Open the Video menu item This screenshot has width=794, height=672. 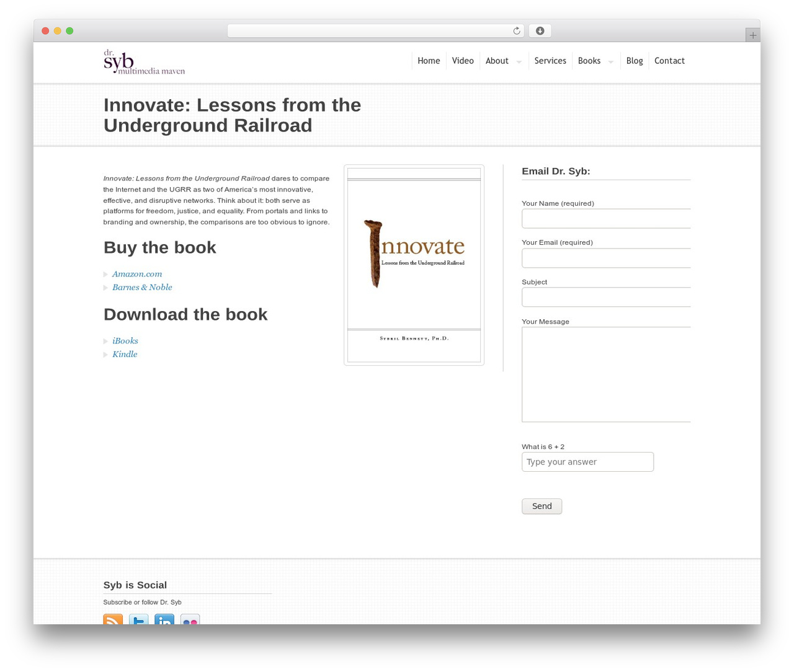click(463, 61)
